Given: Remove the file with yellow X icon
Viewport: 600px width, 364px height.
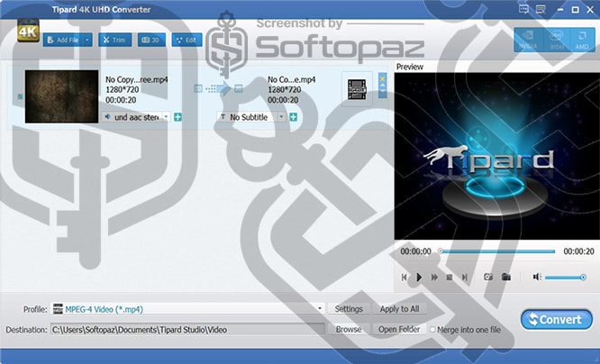Looking at the screenshot, I should [x=382, y=78].
